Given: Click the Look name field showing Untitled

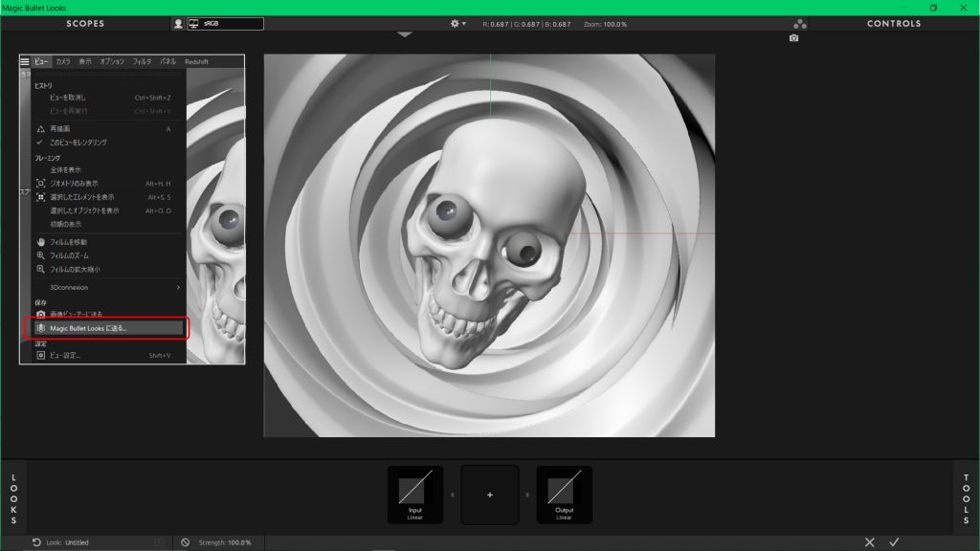Looking at the screenshot, I should coord(77,542).
